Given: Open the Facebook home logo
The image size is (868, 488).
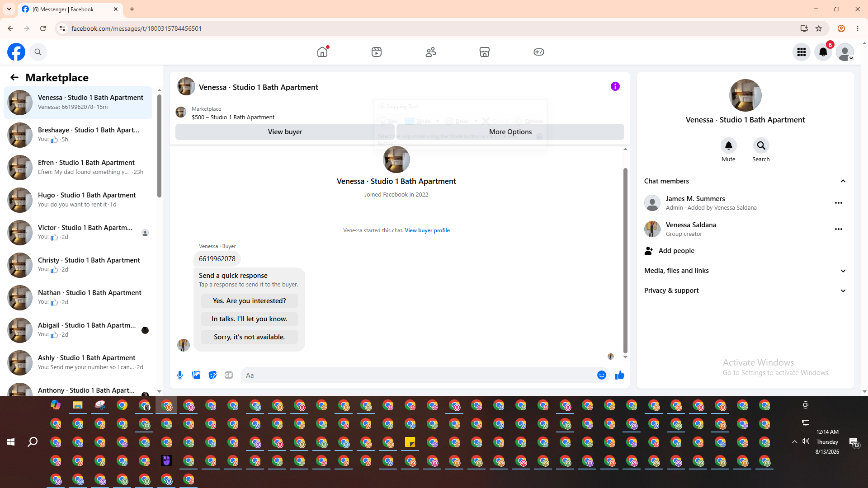Looking at the screenshot, I should tap(16, 52).
